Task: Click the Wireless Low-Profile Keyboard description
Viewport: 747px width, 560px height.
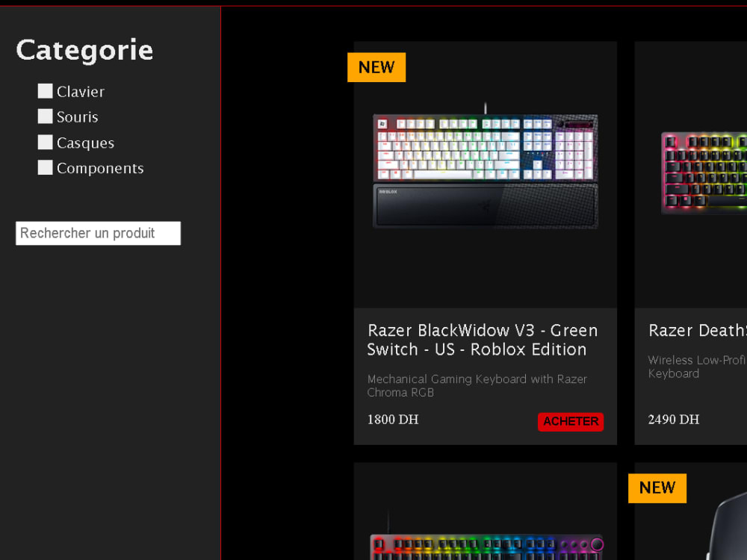Action: point(697,367)
